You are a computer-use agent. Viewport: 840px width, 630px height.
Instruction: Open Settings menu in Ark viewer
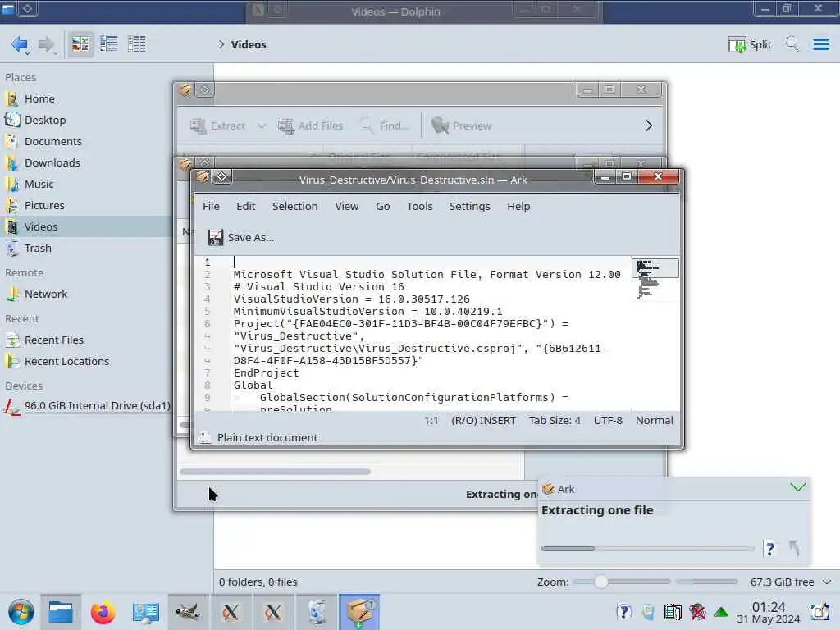coord(470,206)
